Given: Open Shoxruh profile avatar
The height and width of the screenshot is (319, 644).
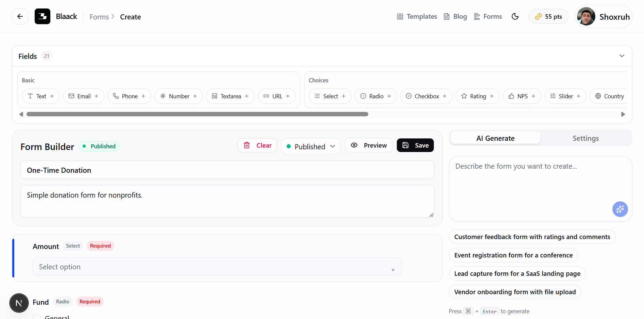Looking at the screenshot, I should point(586,16).
